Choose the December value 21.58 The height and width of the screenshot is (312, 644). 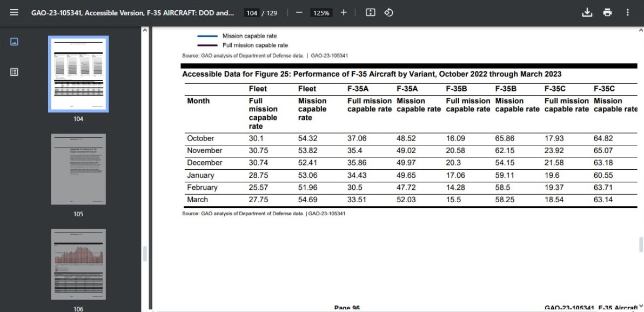pos(554,163)
